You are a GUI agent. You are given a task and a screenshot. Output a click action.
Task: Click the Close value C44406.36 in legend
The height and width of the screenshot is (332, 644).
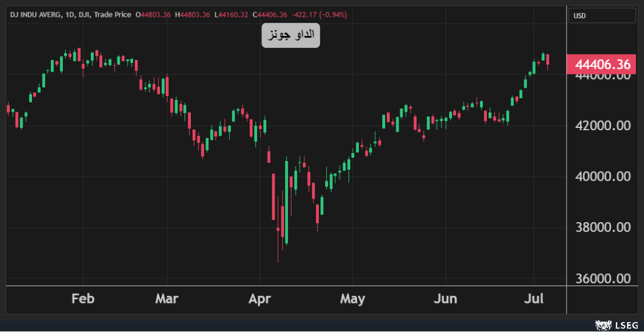click(270, 15)
